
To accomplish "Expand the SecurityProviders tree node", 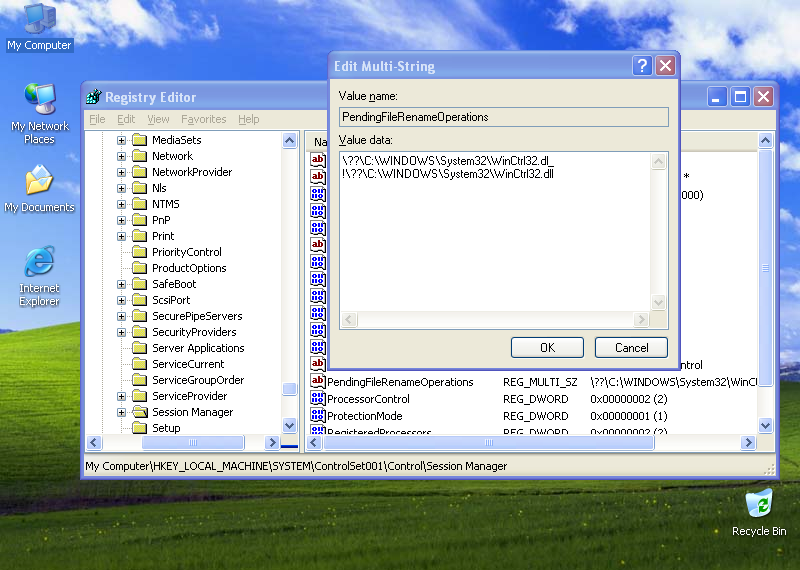I will (121, 332).
